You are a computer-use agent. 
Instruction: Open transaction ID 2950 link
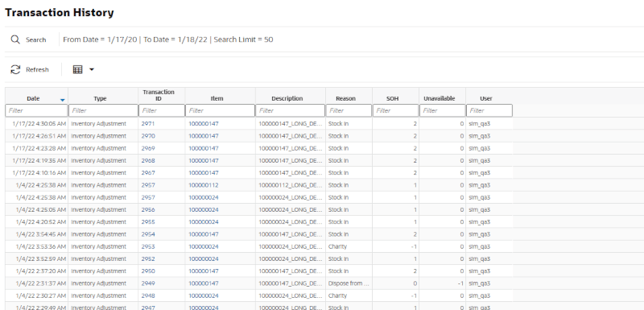(148, 271)
